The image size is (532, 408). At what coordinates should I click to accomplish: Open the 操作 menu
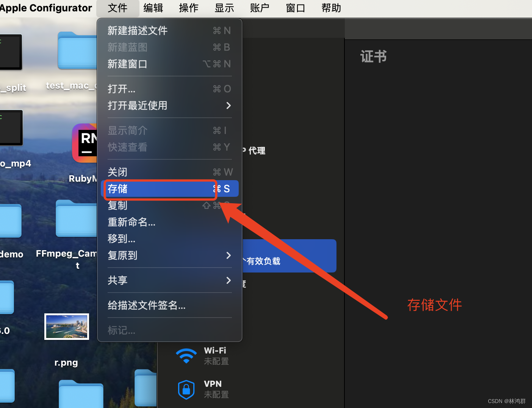(x=189, y=8)
